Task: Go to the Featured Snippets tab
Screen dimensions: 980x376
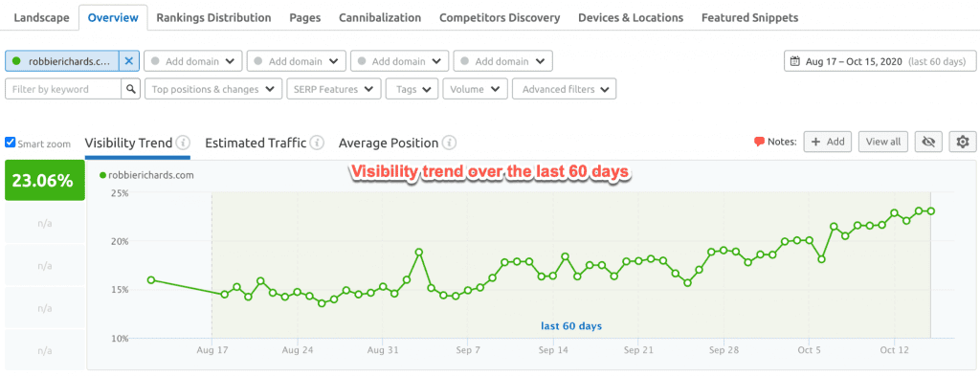Action: pos(749,17)
